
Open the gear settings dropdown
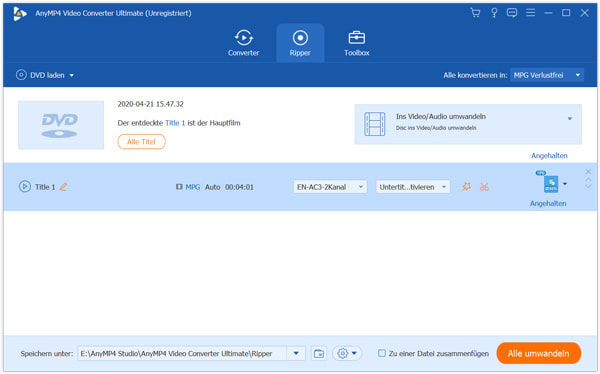coord(347,353)
